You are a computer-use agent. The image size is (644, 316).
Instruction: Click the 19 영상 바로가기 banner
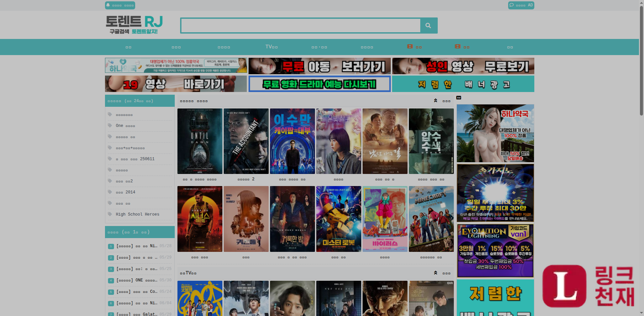click(176, 84)
